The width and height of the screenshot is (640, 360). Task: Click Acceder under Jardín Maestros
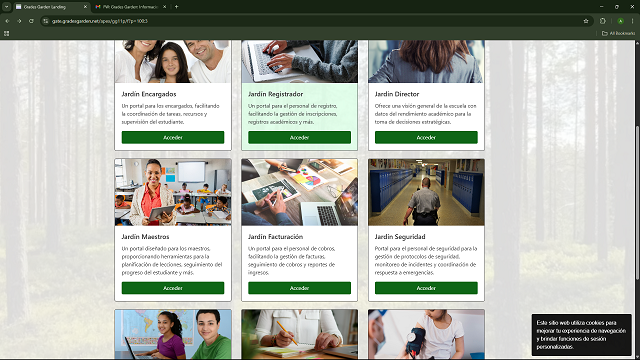173,288
